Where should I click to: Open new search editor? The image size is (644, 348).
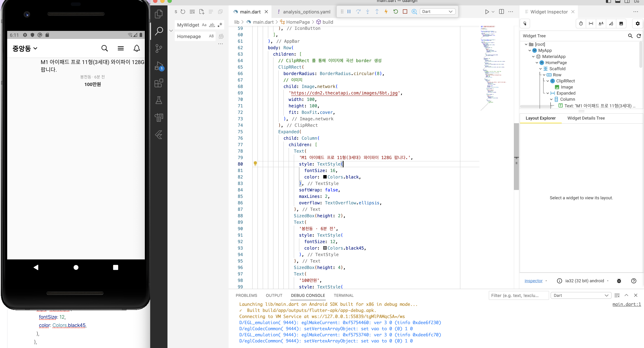click(x=201, y=11)
